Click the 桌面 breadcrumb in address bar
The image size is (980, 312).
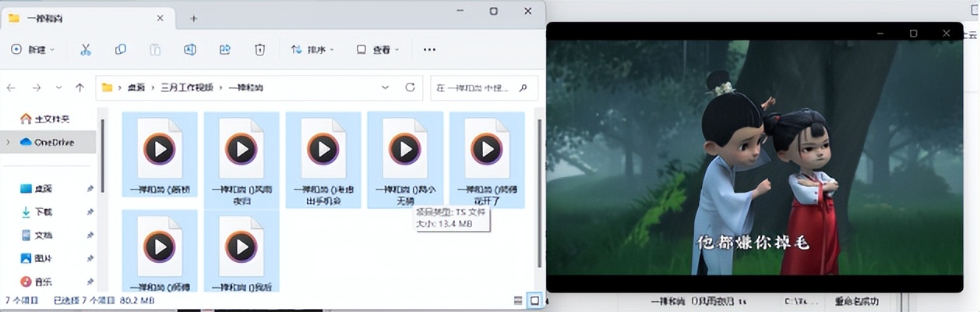point(136,87)
